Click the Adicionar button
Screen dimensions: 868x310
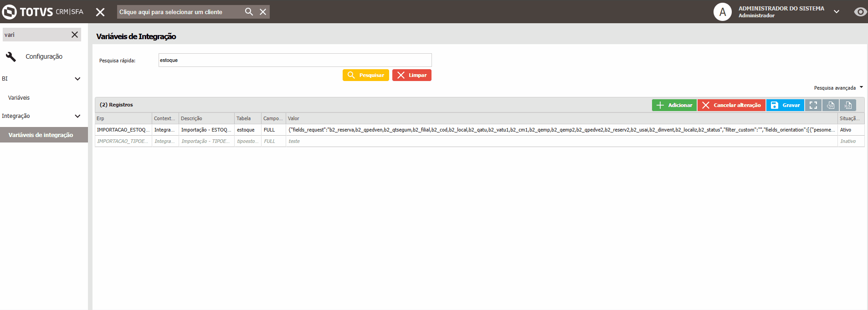pos(674,105)
